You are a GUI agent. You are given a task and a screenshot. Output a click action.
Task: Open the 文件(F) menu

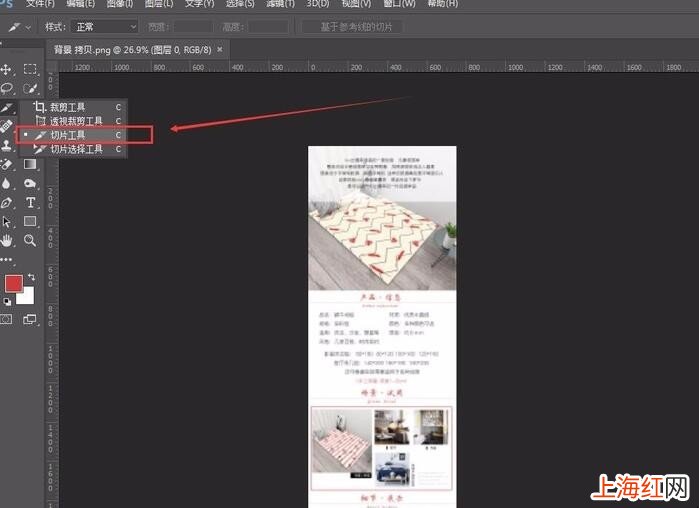coord(40,4)
